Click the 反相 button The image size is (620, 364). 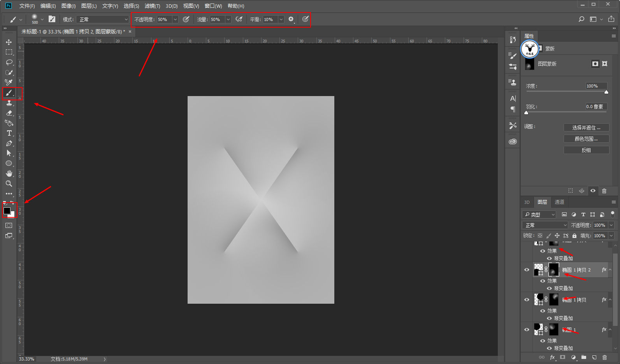(586, 150)
